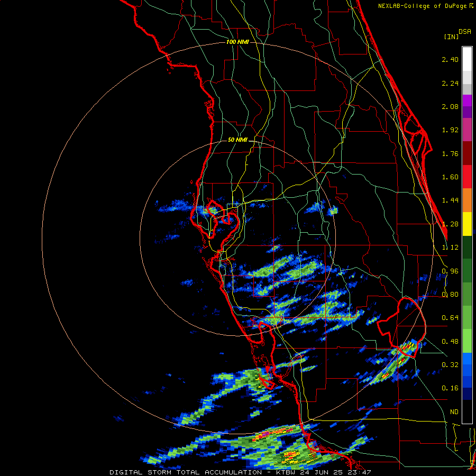Select the 0.64 legend value
Image resolution: width=476 pixels, height=476 pixels.
(450, 318)
